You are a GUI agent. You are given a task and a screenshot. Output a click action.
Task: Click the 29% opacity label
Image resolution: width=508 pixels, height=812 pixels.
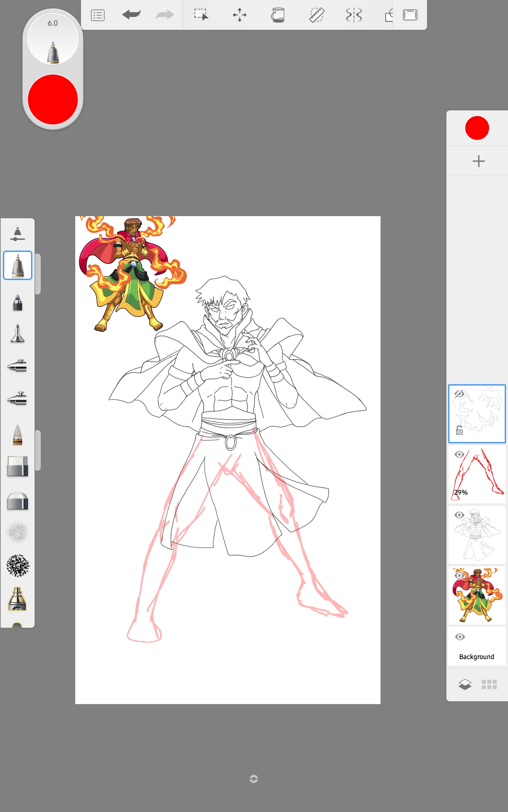click(461, 492)
